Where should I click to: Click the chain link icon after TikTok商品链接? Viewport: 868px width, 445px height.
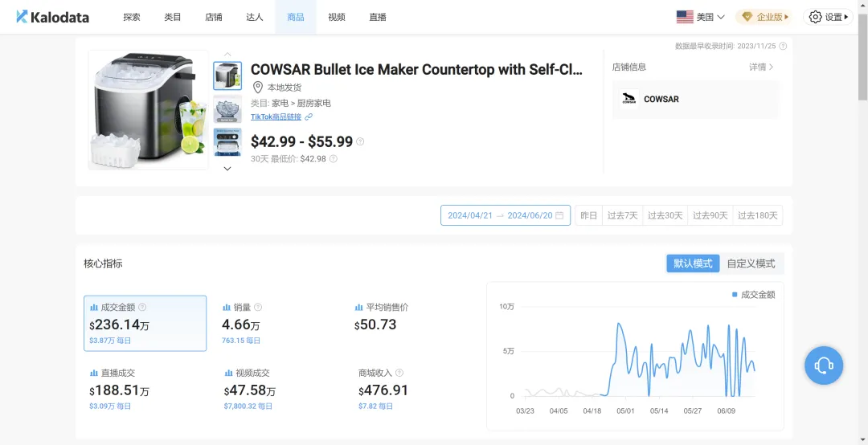click(x=309, y=116)
